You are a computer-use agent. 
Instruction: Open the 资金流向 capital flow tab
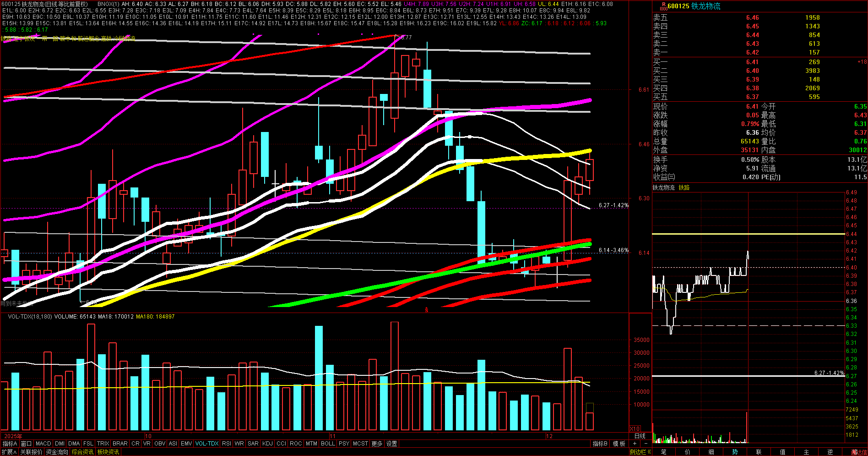coord(57,452)
